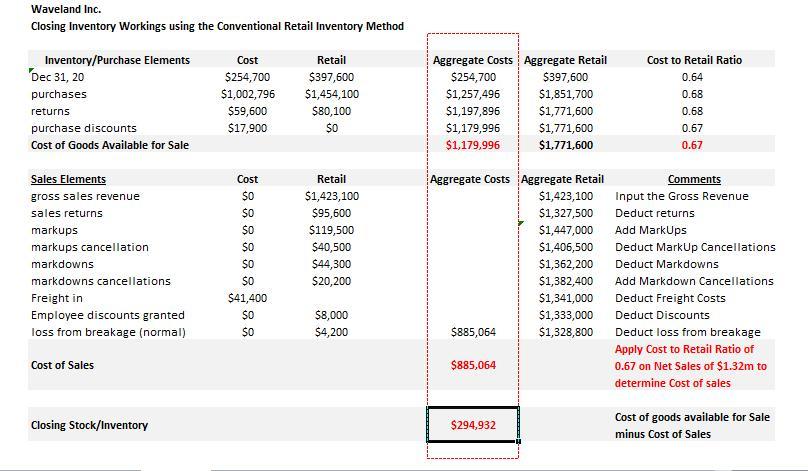Click the Closing Stock/Inventory label cell
808x471 pixels.
89,425
